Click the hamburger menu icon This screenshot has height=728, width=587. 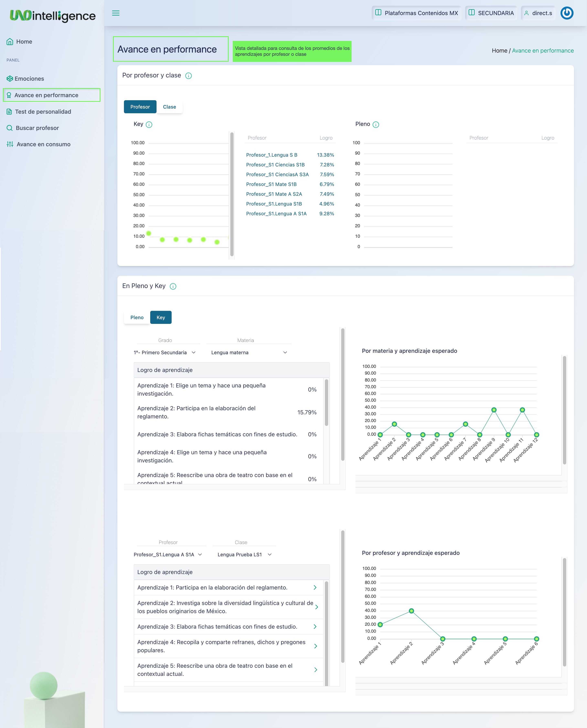(x=116, y=13)
